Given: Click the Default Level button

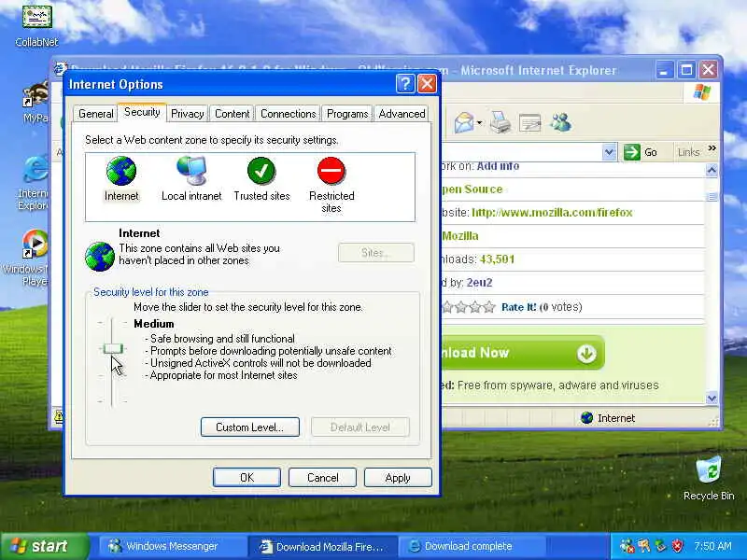Looking at the screenshot, I should 360,427.
